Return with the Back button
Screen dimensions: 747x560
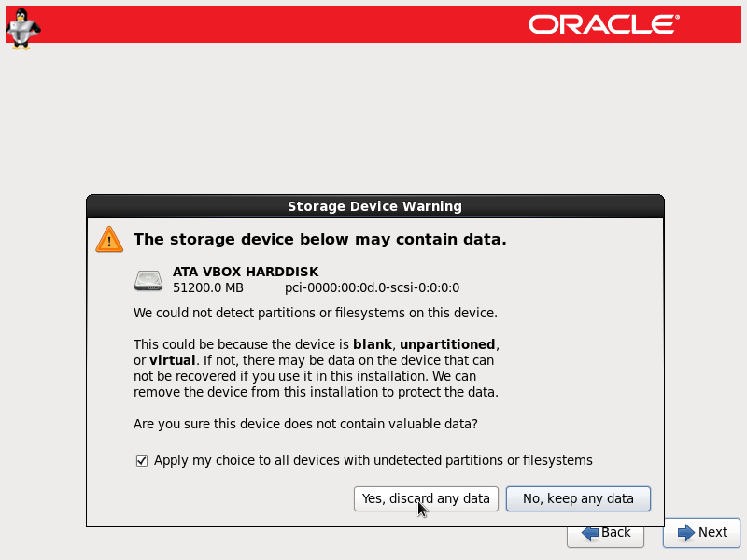pyautogui.click(x=605, y=537)
